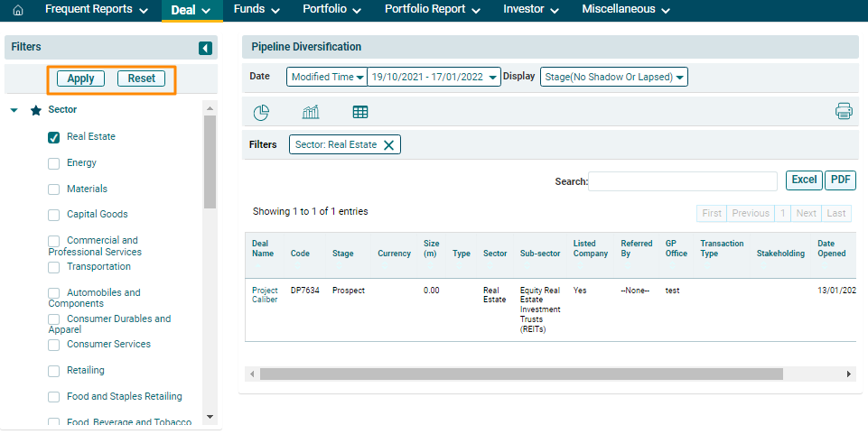Apply the selected filters

point(80,78)
